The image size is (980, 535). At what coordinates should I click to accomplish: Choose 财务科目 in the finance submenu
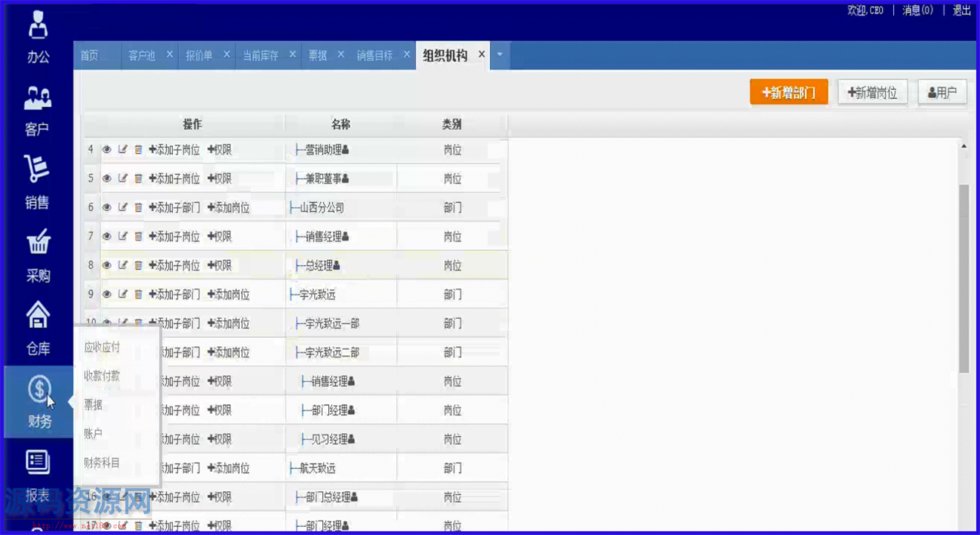pyautogui.click(x=102, y=463)
